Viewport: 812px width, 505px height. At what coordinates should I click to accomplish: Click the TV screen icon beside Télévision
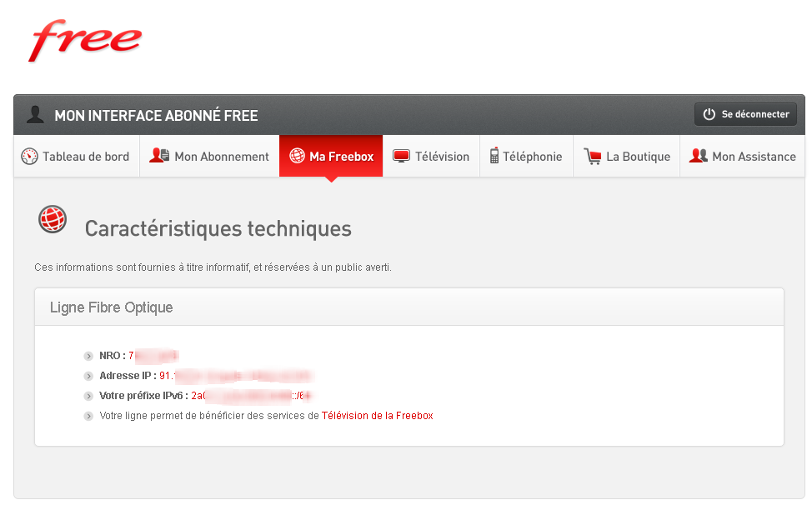tap(401, 156)
